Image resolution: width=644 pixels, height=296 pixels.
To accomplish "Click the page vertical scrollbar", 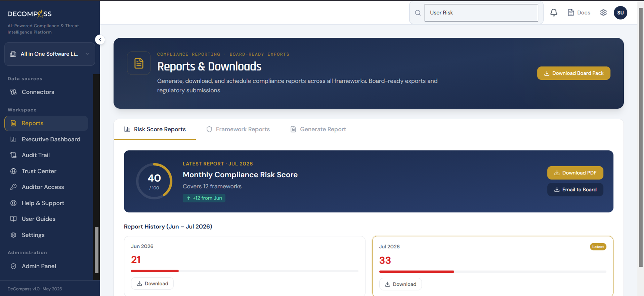I will point(640,137).
